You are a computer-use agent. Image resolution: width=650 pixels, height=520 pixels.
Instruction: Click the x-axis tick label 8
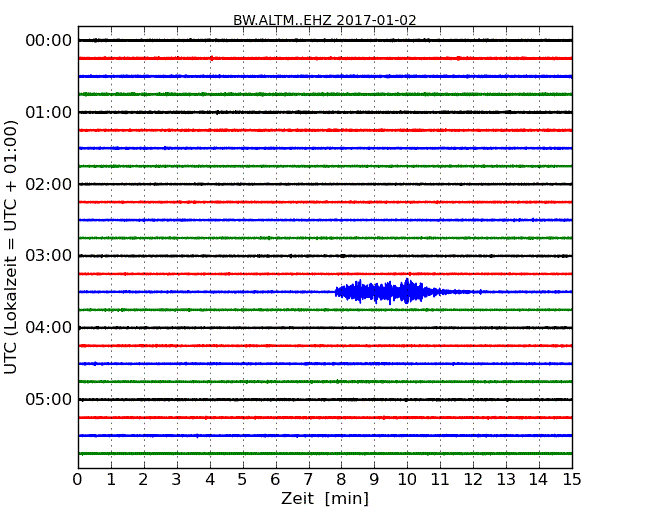(341, 479)
